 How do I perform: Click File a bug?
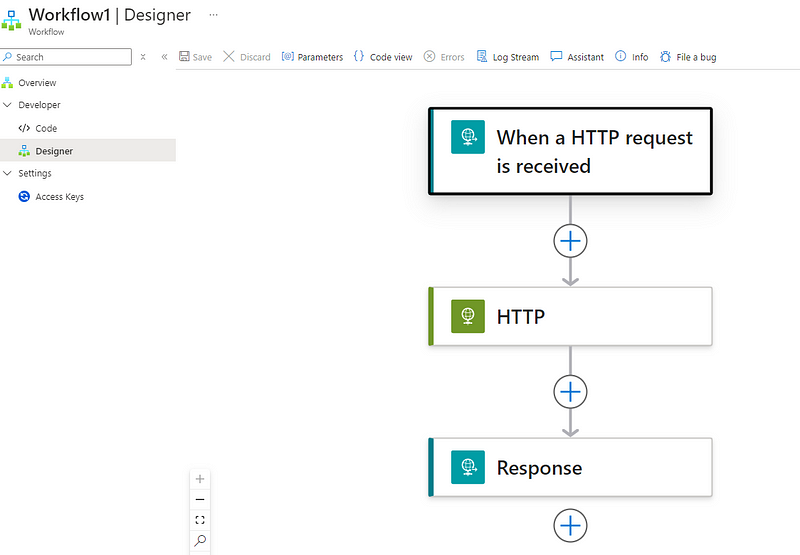click(x=688, y=57)
